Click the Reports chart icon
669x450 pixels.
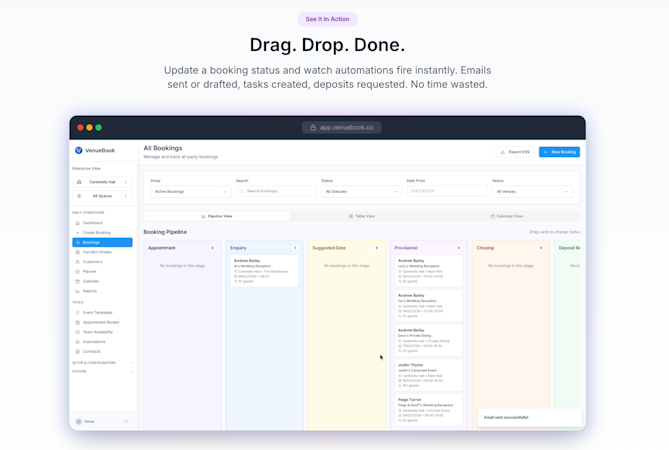77,291
